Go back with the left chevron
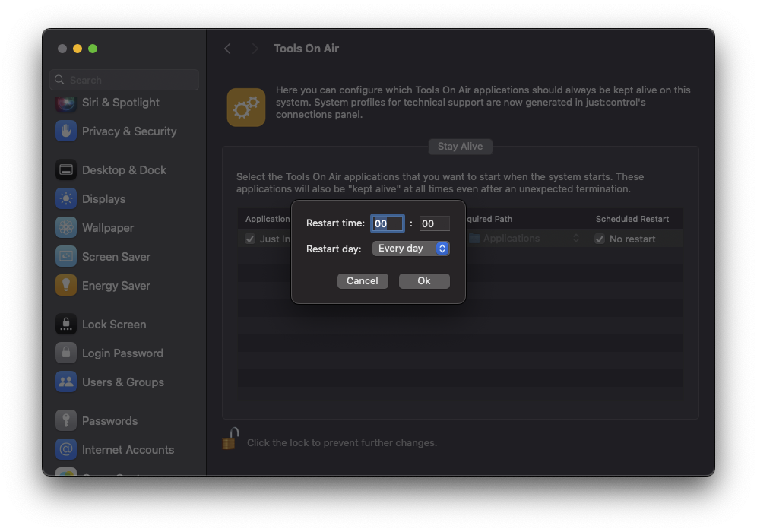The image size is (757, 532). pyautogui.click(x=227, y=49)
